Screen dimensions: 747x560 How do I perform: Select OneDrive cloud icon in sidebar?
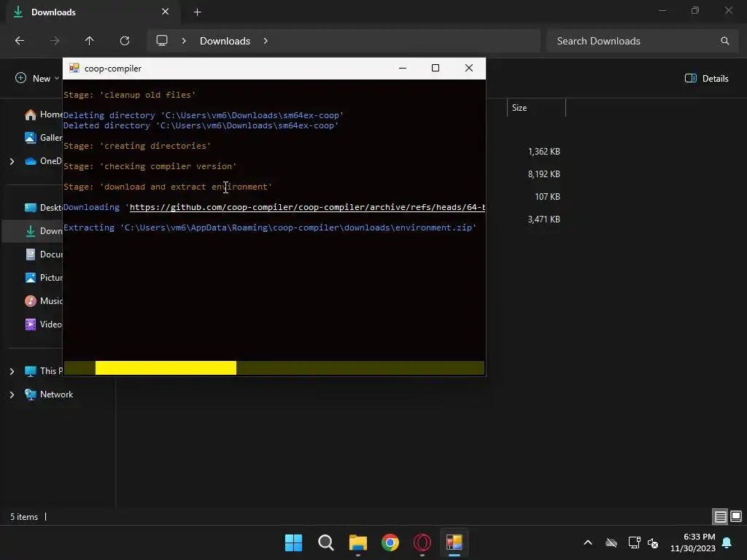[31, 161]
